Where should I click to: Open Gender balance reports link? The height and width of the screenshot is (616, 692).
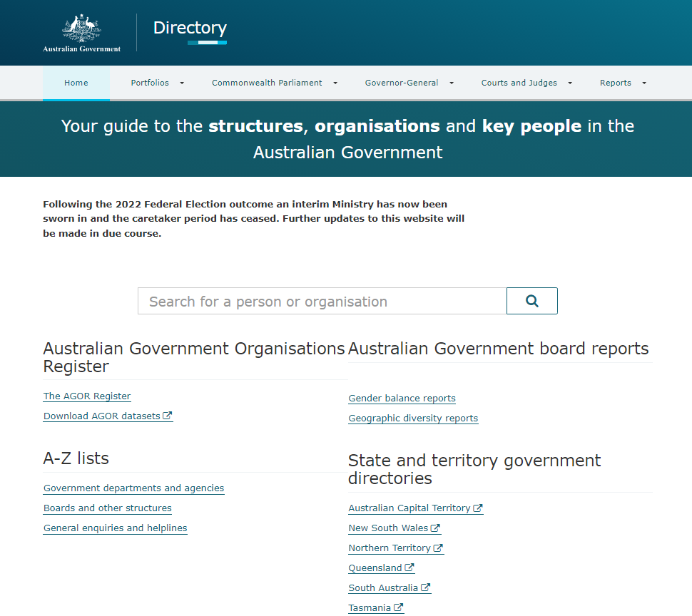click(x=402, y=398)
